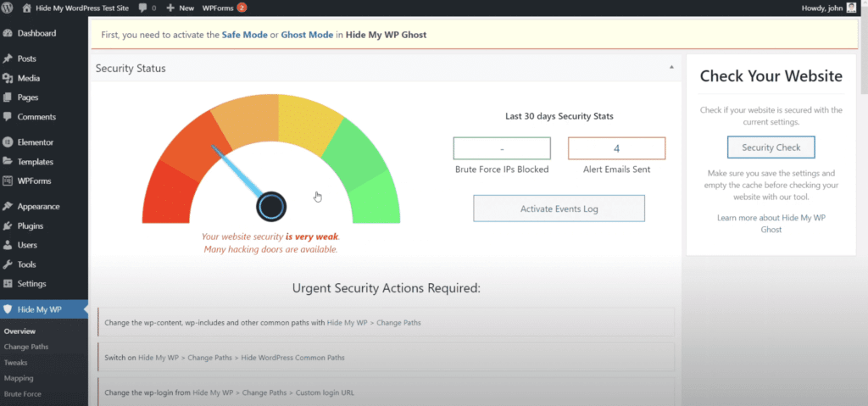Open the Howdy, john account menu
Viewport: 868px width, 406px height.
[821, 8]
